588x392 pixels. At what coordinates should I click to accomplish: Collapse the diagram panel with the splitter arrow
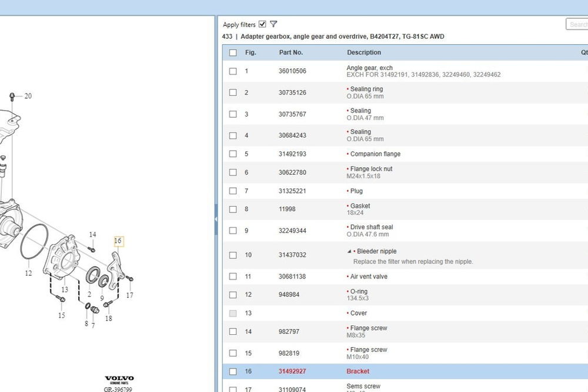click(216, 219)
